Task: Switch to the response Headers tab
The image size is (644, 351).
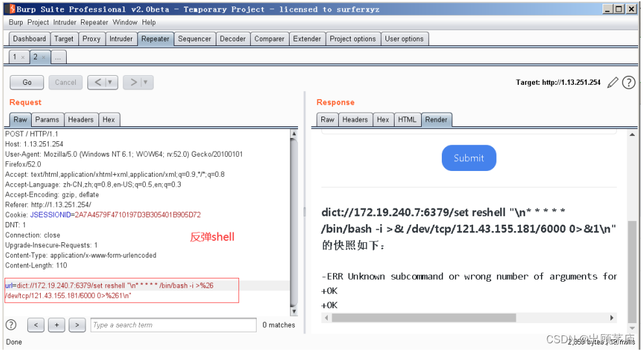Action: click(355, 119)
